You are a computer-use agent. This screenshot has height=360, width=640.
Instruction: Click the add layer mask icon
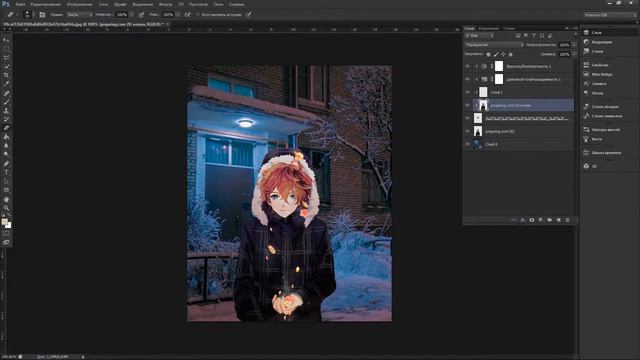531,220
